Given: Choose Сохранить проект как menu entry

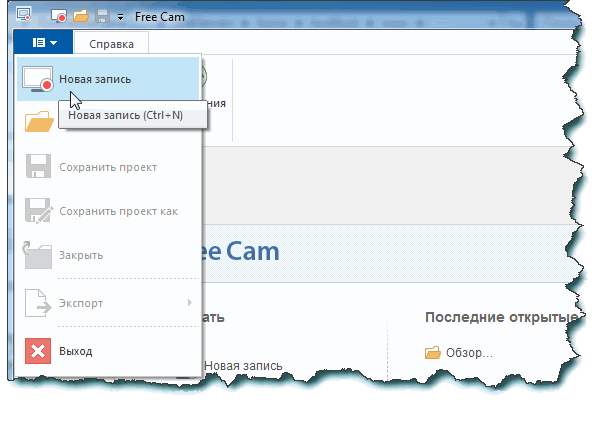Looking at the screenshot, I should 108,211.
